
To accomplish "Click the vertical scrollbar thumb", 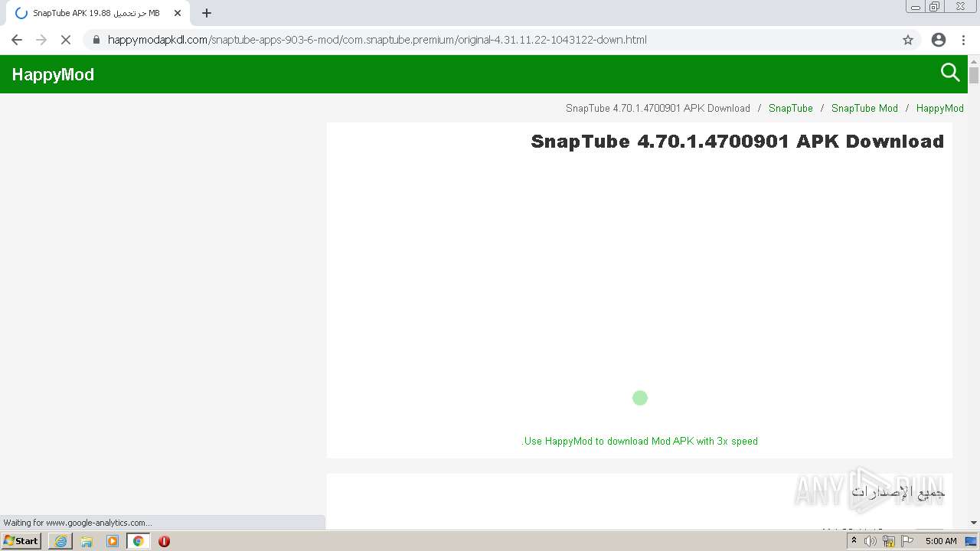I will pos(974,75).
